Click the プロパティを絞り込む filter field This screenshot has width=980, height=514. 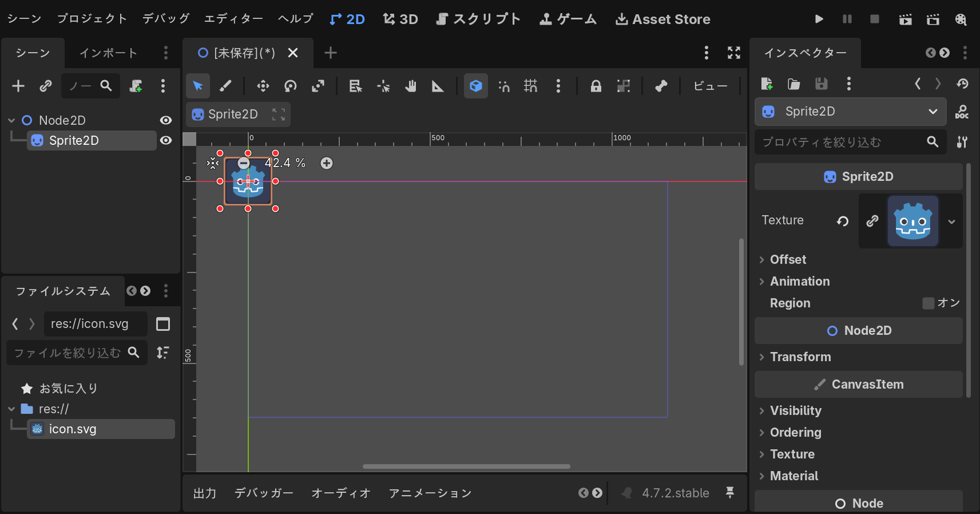click(x=850, y=142)
